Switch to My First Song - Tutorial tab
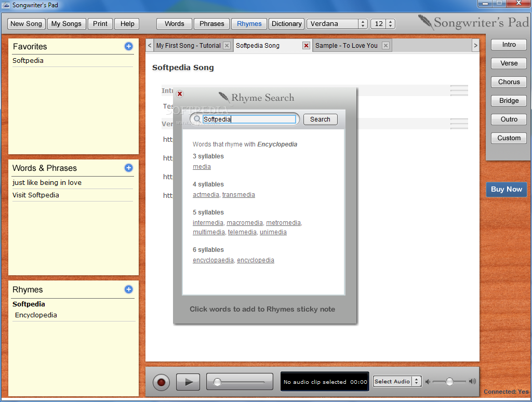Screen dimensions: 532x402 pos(188,46)
